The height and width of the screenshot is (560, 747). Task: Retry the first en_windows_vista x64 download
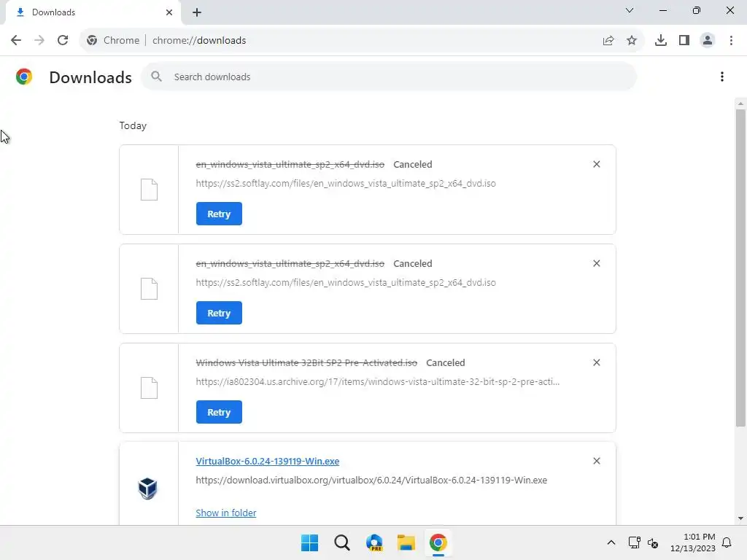pos(219,214)
